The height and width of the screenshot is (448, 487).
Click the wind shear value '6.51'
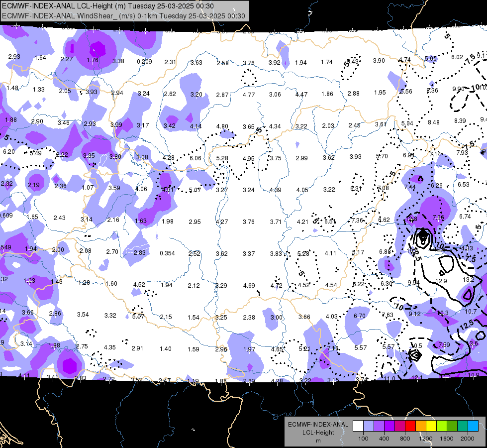pos(330,221)
